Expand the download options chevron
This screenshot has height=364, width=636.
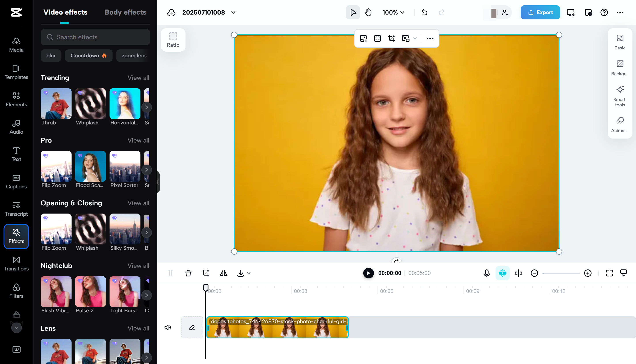[x=248, y=273]
